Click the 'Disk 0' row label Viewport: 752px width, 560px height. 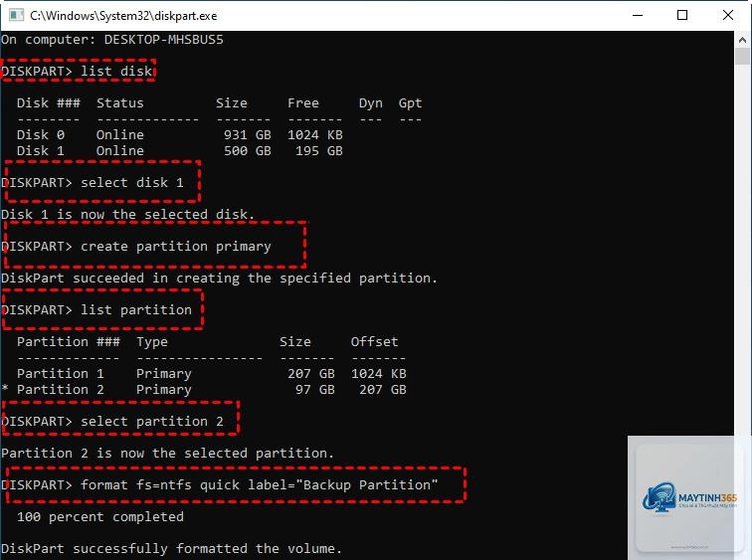pyautogui.click(x=40, y=134)
